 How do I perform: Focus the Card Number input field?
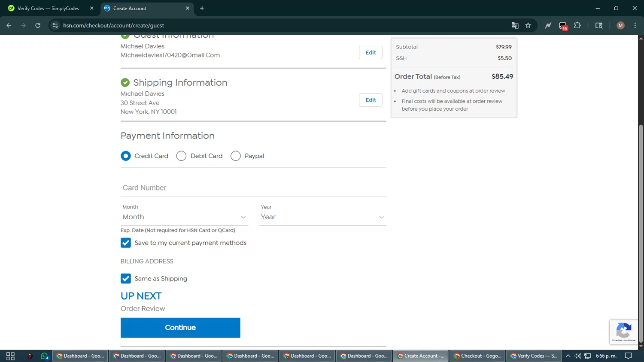[253, 188]
